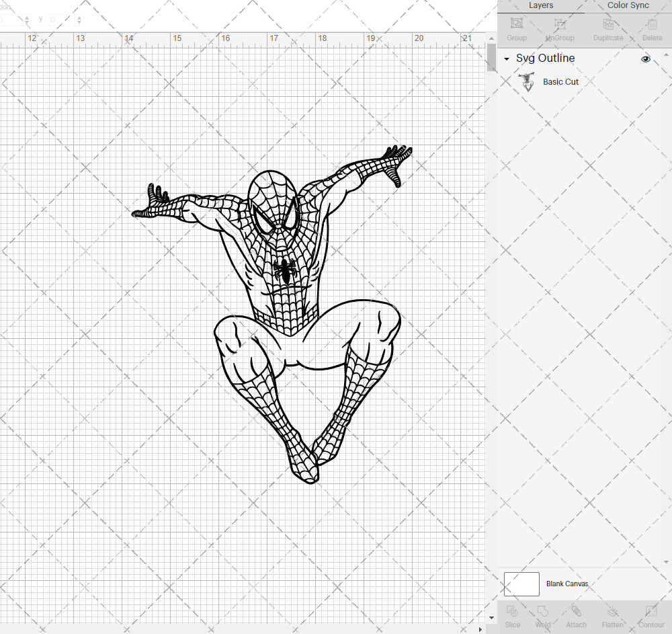Click the Attach paperclip icon
The width and height of the screenshot is (672, 634).
tap(576, 611)
